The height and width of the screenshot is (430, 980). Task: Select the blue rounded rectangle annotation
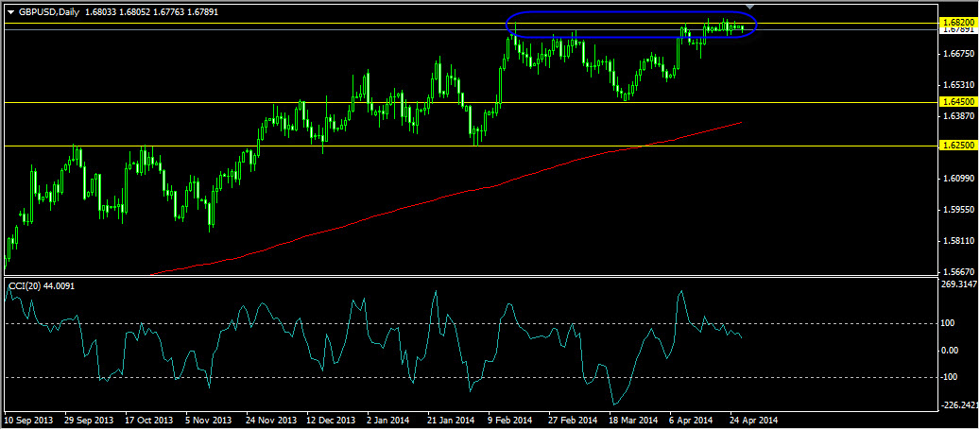631,25
